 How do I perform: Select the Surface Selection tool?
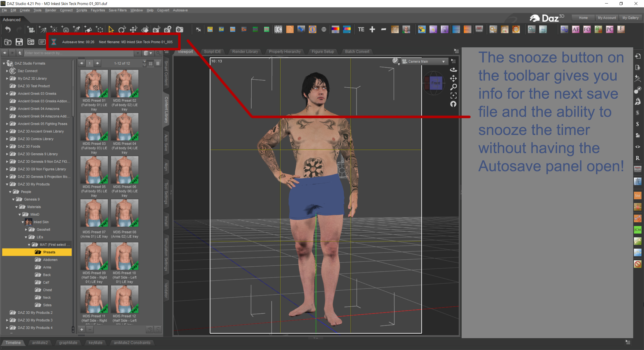click(145, 29)
